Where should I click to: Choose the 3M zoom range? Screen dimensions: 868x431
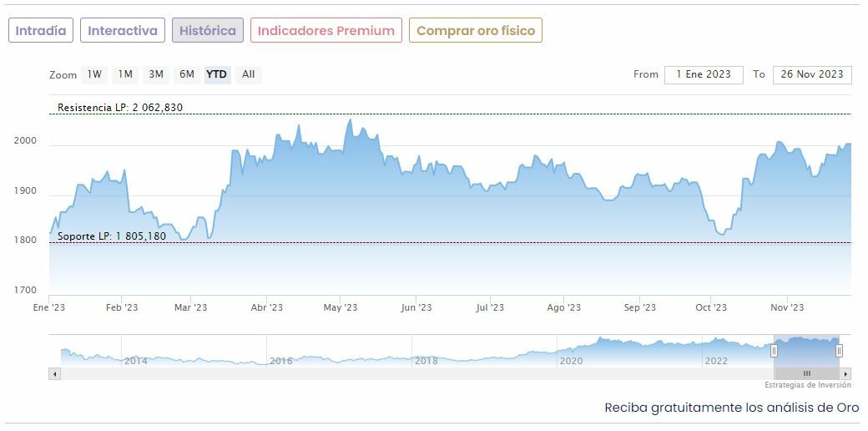click(156, 74)
